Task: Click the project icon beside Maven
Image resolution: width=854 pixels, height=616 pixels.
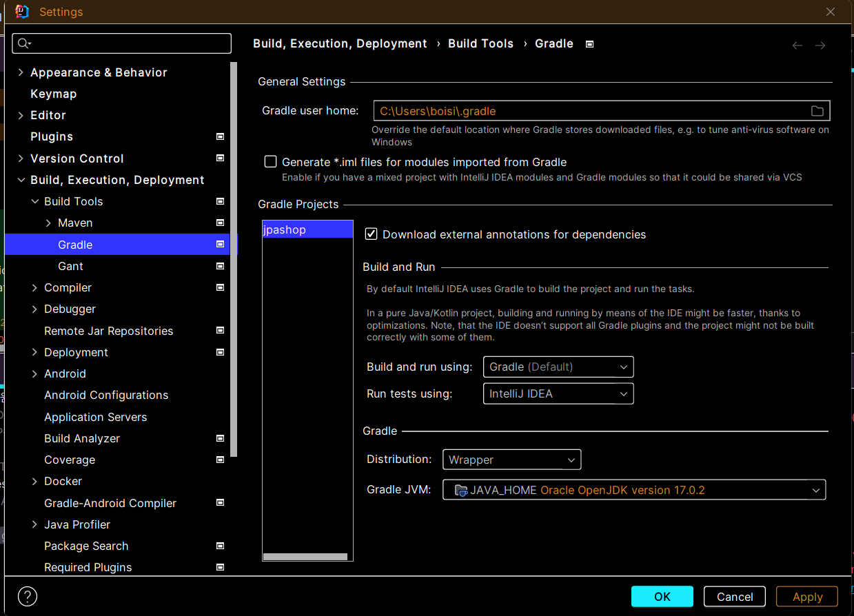Action: (x=221, y=223)
